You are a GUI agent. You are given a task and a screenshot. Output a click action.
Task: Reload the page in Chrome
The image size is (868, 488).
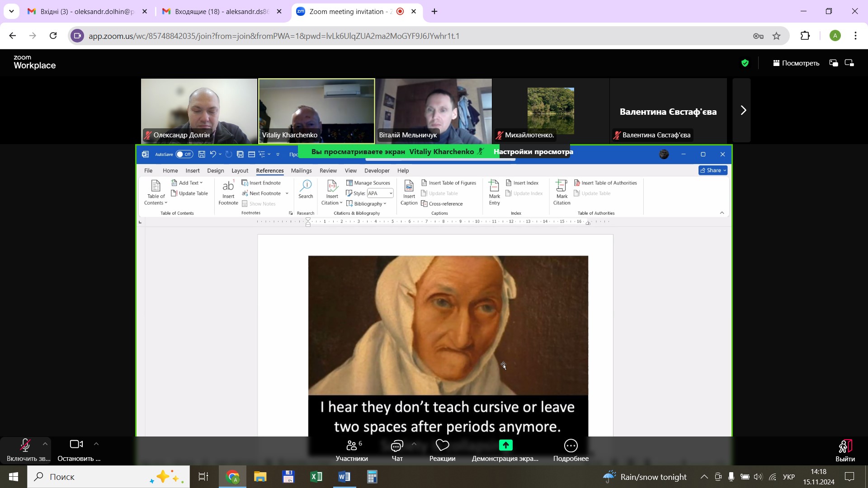coord(53,36)
